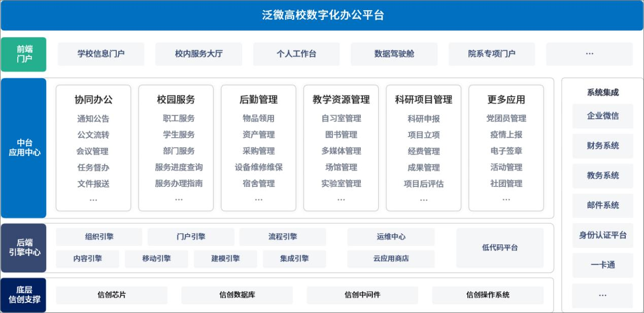The height and width of the screenshot is (313, 644).
Task: Select 党团员管理 item
Action: pos(506,118)
